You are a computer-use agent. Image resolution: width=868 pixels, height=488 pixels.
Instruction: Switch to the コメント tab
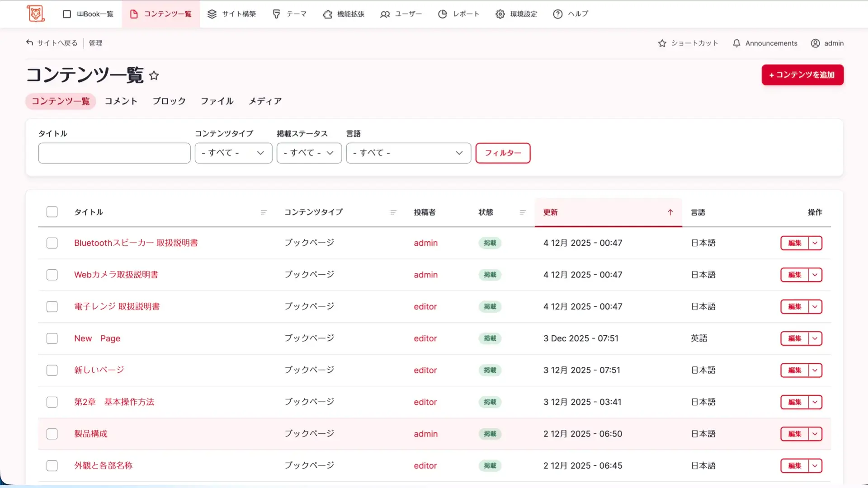point(121,101)
